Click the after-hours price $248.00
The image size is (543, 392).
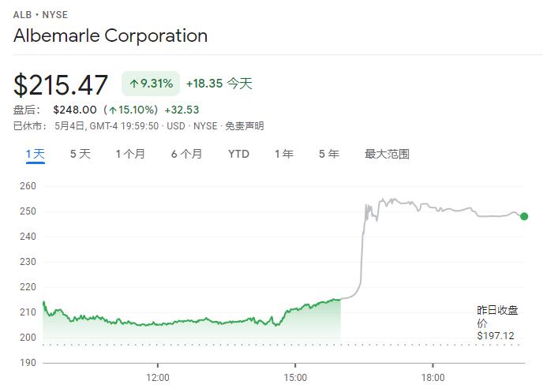pos(74,110)
